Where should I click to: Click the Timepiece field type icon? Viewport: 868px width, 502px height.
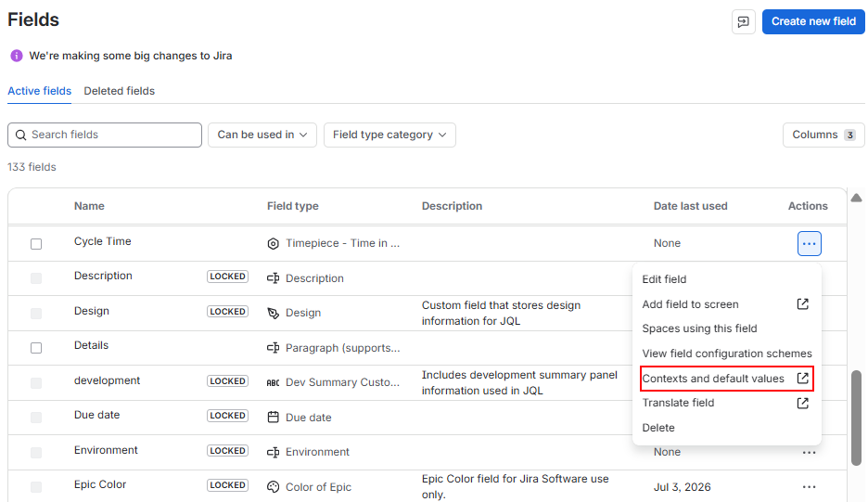[273, 243]
